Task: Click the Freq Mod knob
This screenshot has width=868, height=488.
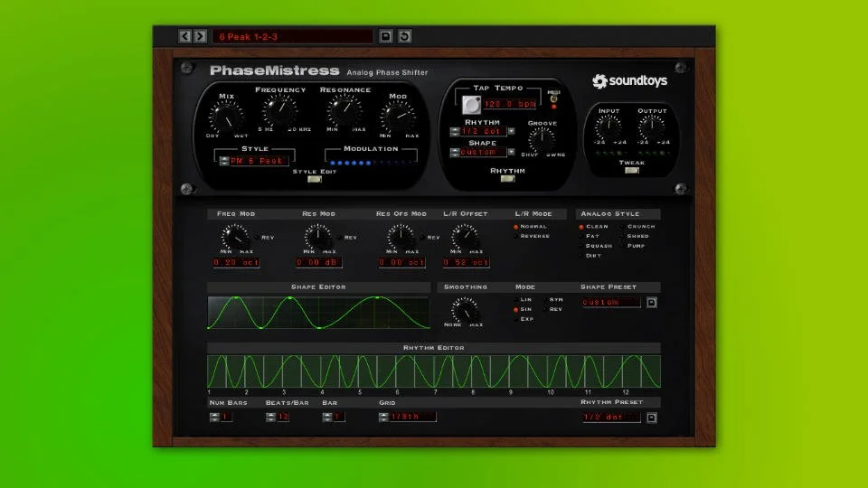Action: pyautogui.click(x=235, y=237)
